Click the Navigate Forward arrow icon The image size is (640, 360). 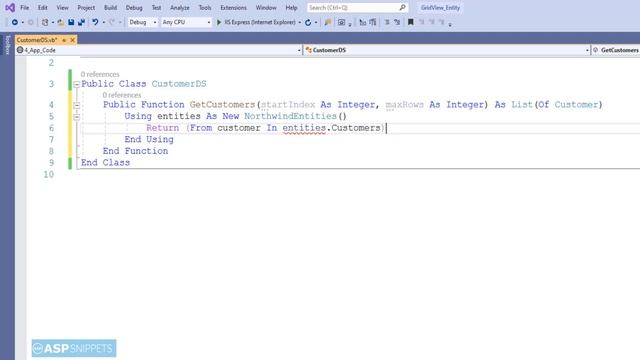point(31,22)
